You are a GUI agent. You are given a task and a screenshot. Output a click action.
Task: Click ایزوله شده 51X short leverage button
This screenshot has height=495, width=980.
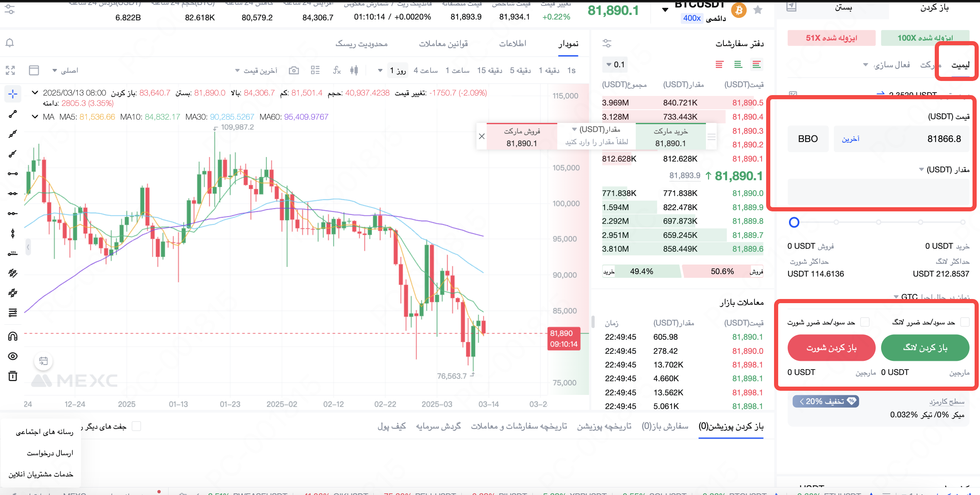[831, 38]
